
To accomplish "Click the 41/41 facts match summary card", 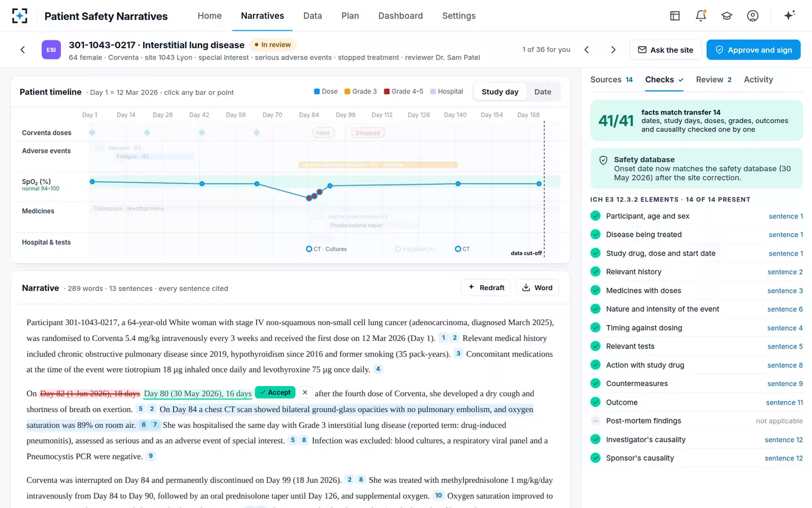I will pyautogui.click(x=696, y=120).
